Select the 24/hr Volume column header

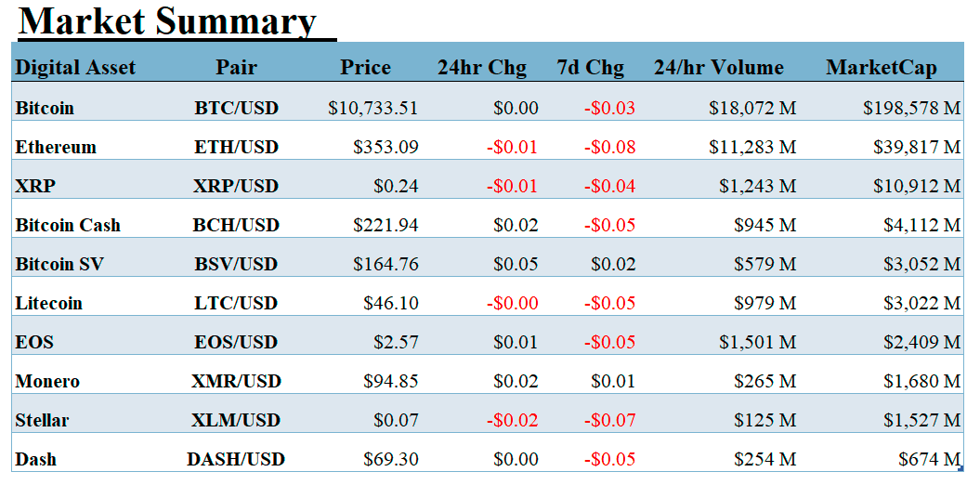[x=719, y=67]
